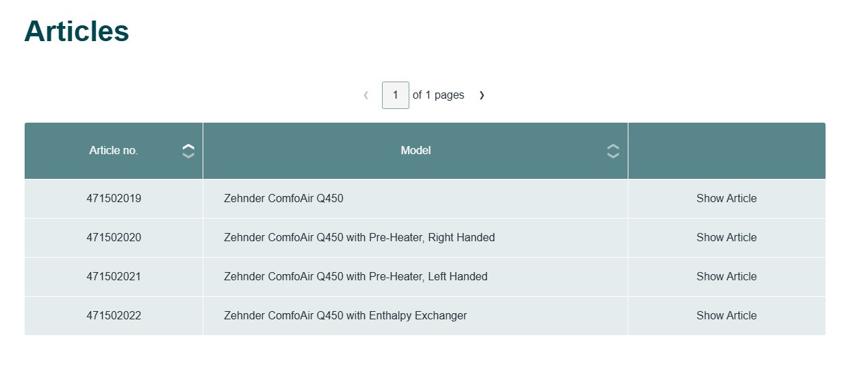Click the Pre-Heater, Left Handed model
Image resolution: width=868 pixels, height=368 pixels.
(355, 277)
